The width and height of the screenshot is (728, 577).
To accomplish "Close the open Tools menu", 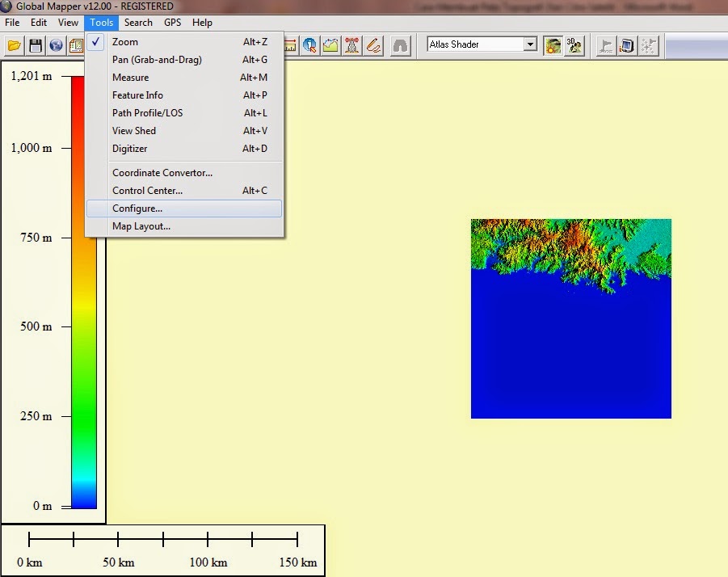I will tap(101, 23).
